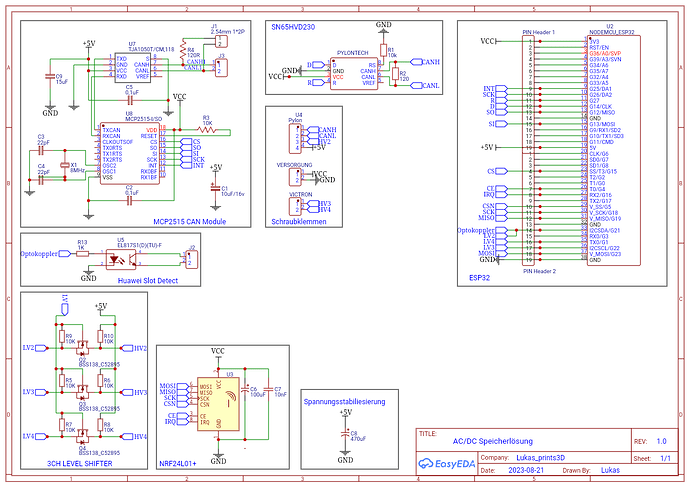This screenshot has height=488, width=690.
Task: Click the "MCP2515 CAN Module" block label
Action: 189,221
